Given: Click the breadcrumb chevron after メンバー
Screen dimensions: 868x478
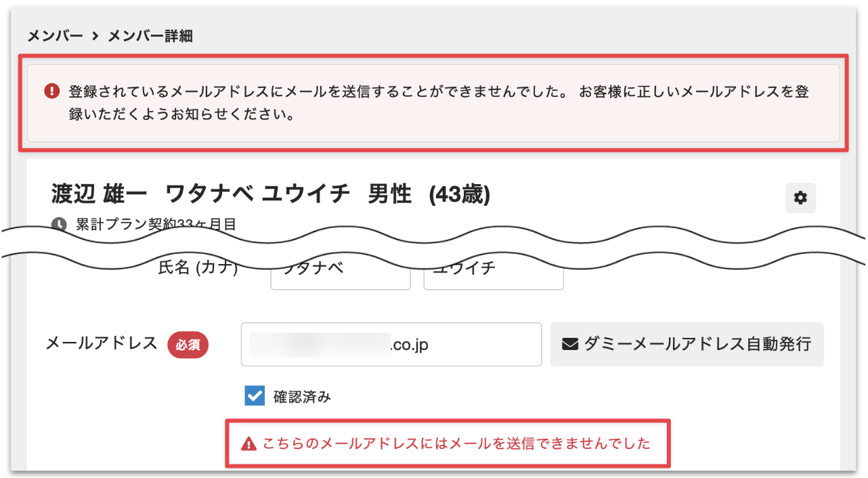Looking at the screenshot, I should click(x=95, y=37).
